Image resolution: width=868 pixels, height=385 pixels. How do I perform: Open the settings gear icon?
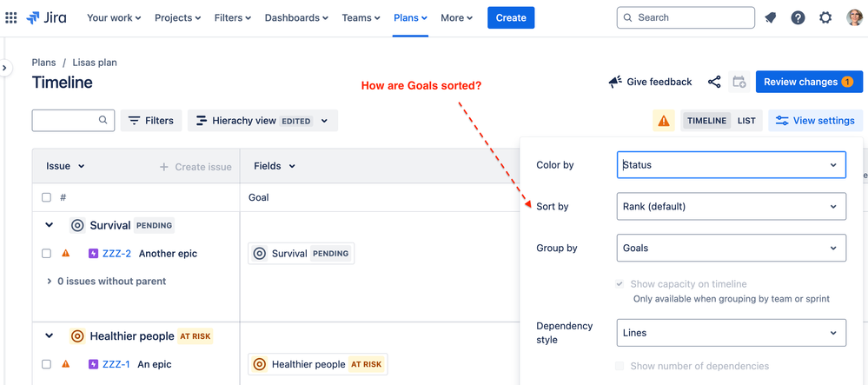pyautogui.click(x=825, y=17)
